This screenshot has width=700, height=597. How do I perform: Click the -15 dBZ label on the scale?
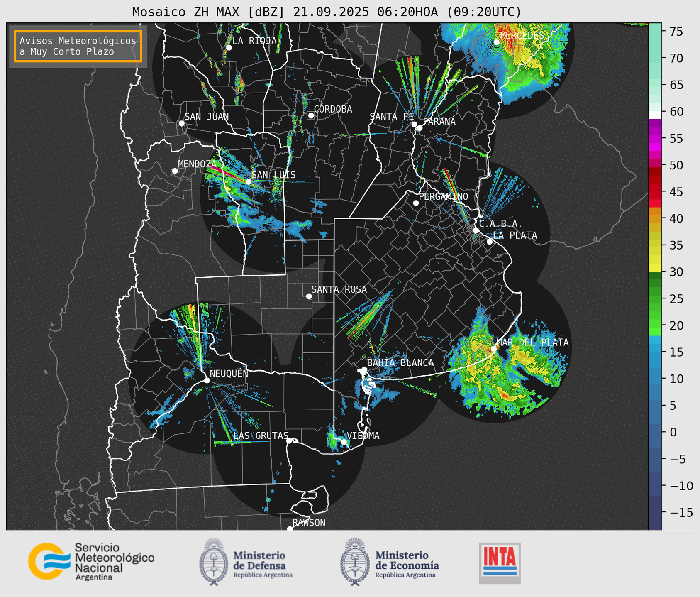680,512
